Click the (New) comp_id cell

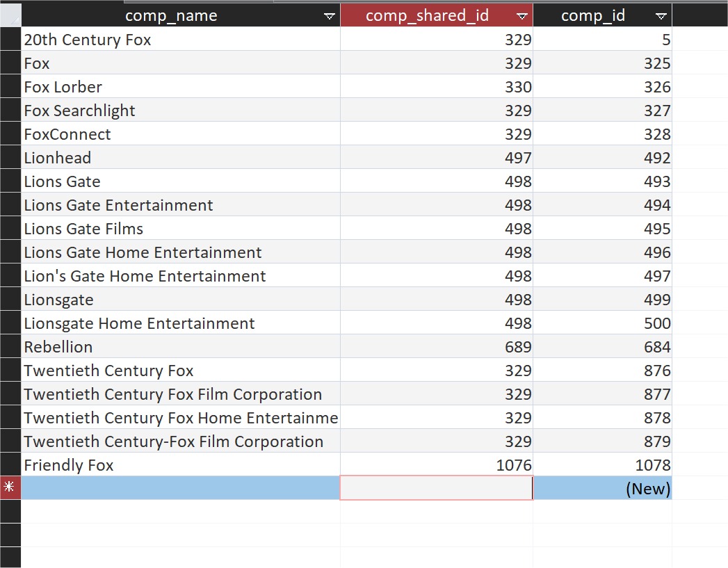coord(602,488)
